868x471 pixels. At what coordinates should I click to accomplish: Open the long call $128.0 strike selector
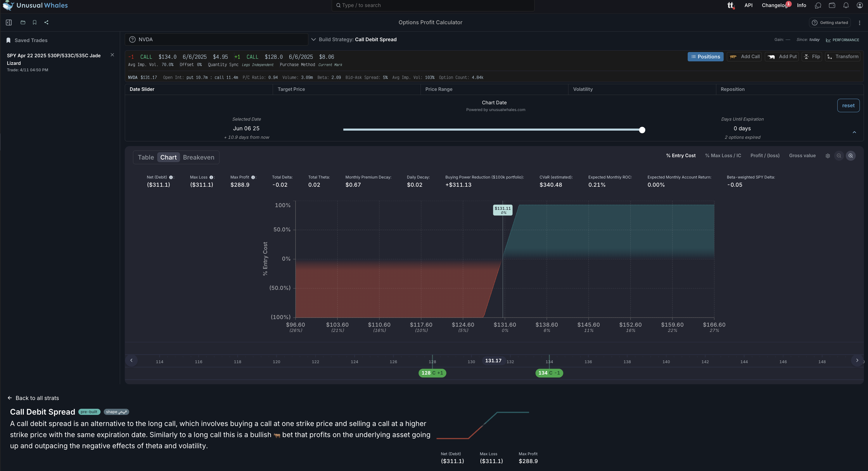click(274, 57)
